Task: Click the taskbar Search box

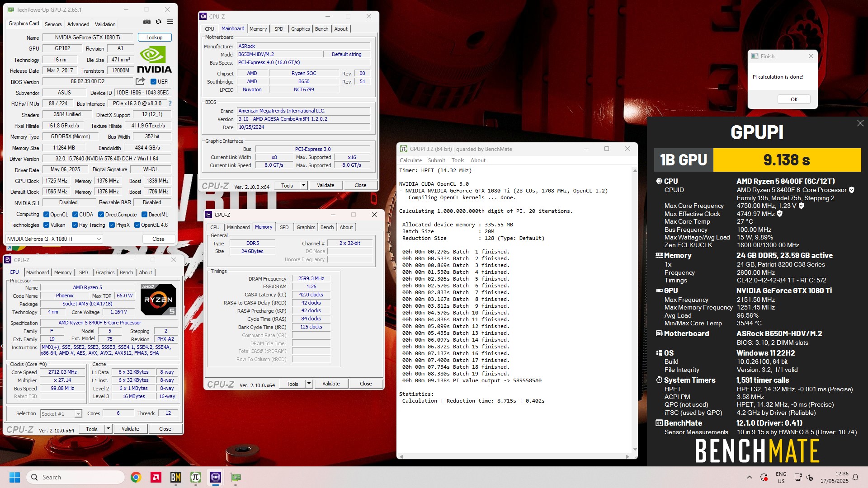Action: coord(75,477)
